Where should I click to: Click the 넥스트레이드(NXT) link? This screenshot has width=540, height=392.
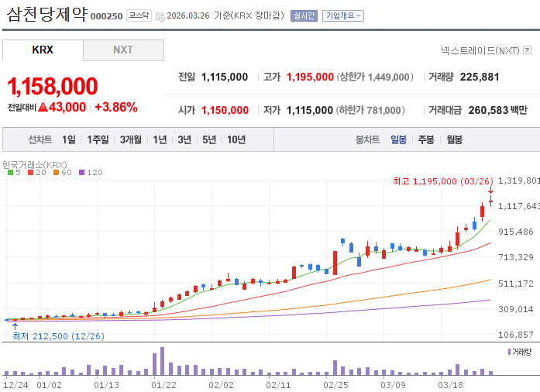coord(480,50)
